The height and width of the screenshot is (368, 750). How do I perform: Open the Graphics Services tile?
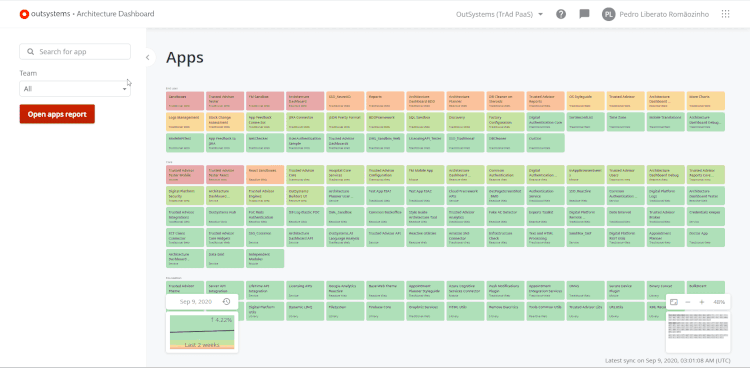pos(426,311)
